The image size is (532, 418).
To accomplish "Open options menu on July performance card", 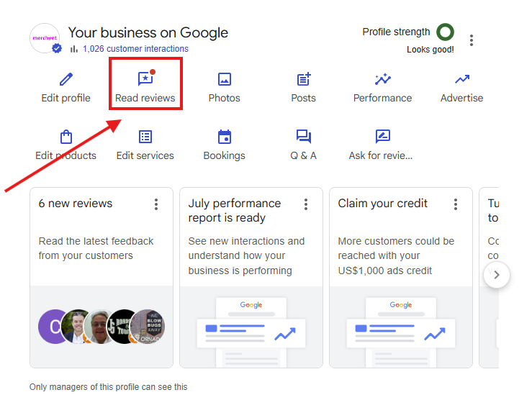I will [306, 204].
